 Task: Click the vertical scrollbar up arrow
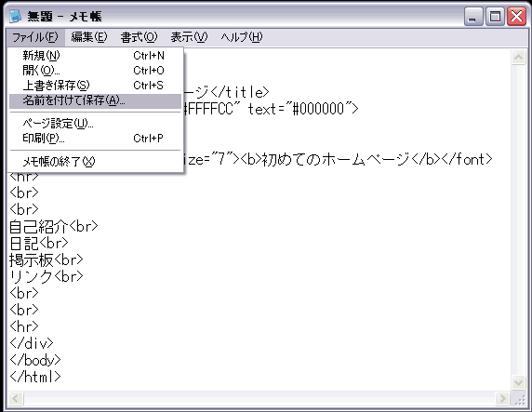(518, 57)
